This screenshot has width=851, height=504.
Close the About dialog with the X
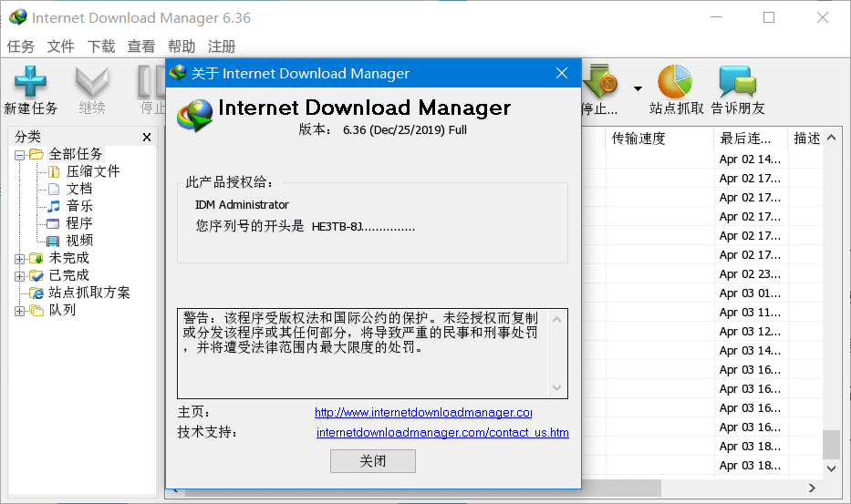[562, 73]
